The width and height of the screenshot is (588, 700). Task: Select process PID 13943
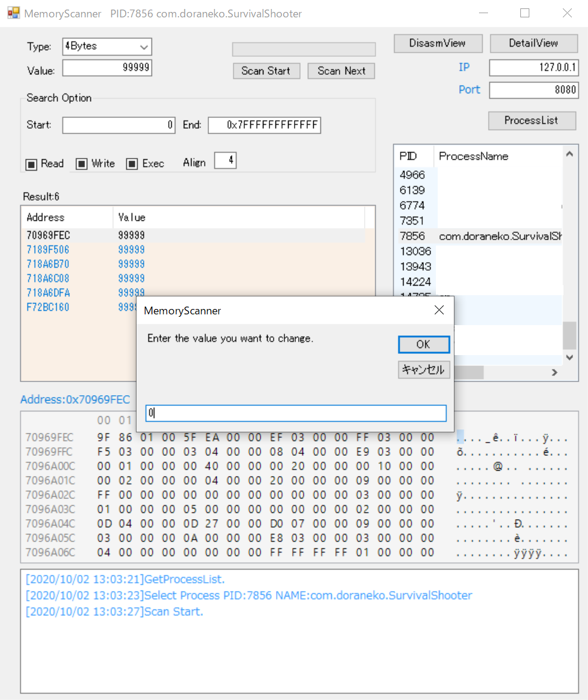[415, 266]
